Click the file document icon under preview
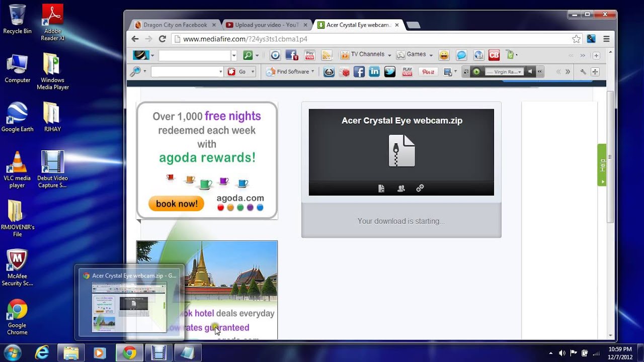The height and width of the screenshot is (362, 644). [x=381, y=189]
